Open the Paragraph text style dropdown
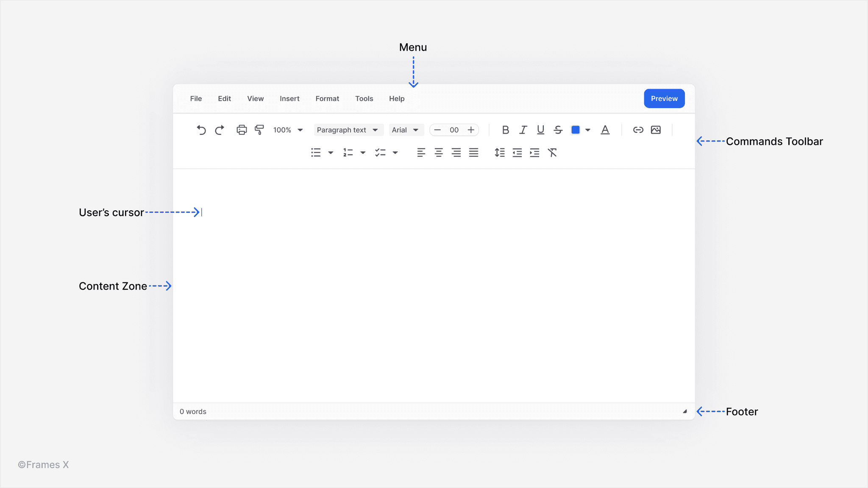 348,130
